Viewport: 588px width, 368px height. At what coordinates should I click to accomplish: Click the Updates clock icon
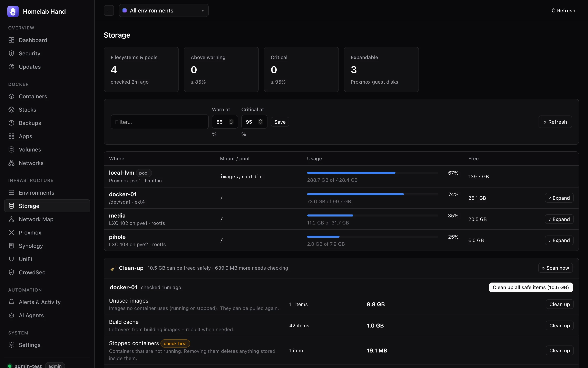[x=11, y=67]
